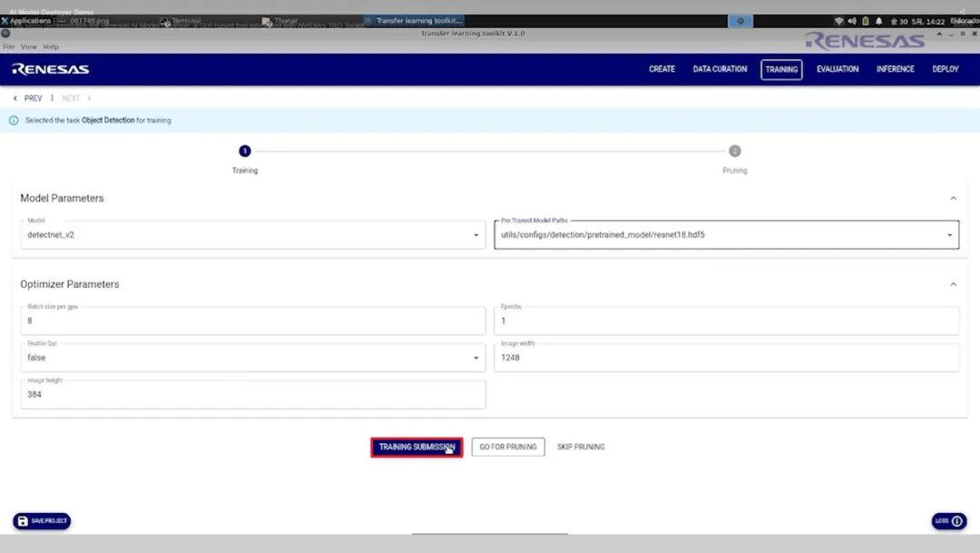Viewport: 980px width, 553px height.
Task: Click the Image width field showing 1248
Action: point(726,357)
